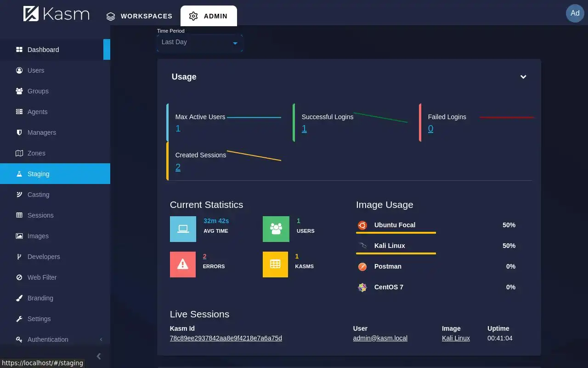
Task: Click the Admin gear icon
Action: 193,16
